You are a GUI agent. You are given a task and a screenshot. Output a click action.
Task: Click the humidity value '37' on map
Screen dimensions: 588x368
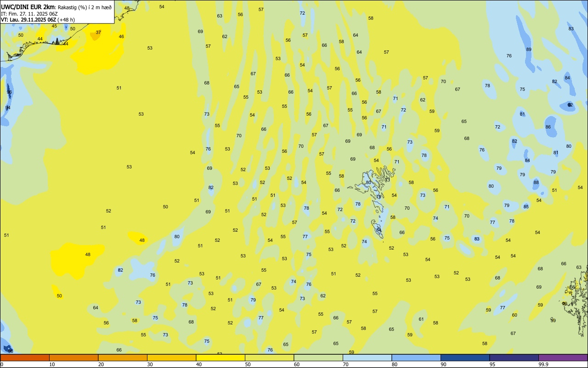tap(98, 33)
